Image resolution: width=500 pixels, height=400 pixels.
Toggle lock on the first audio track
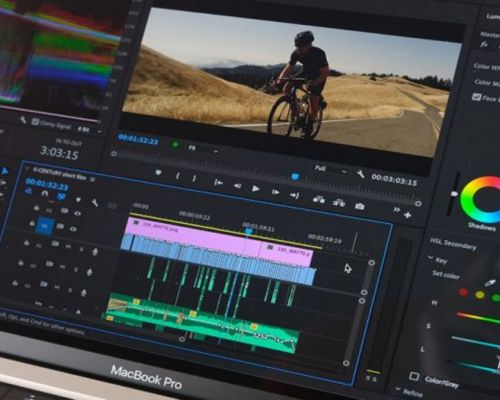click(x=26, y=243)
